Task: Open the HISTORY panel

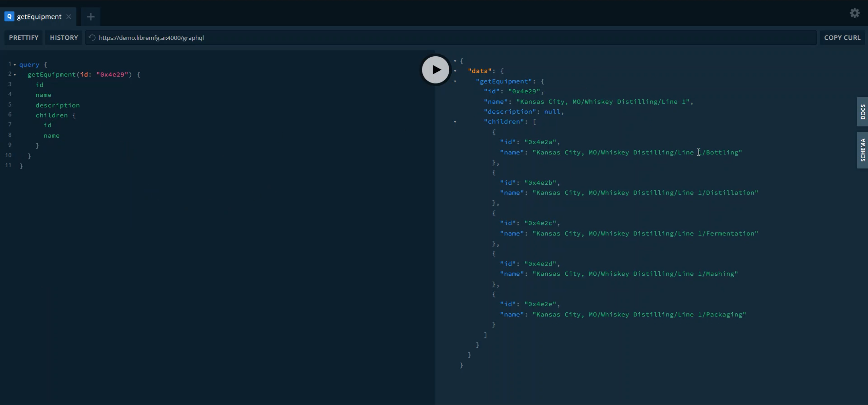Action: pyautogui.click(x=64, y=38)
